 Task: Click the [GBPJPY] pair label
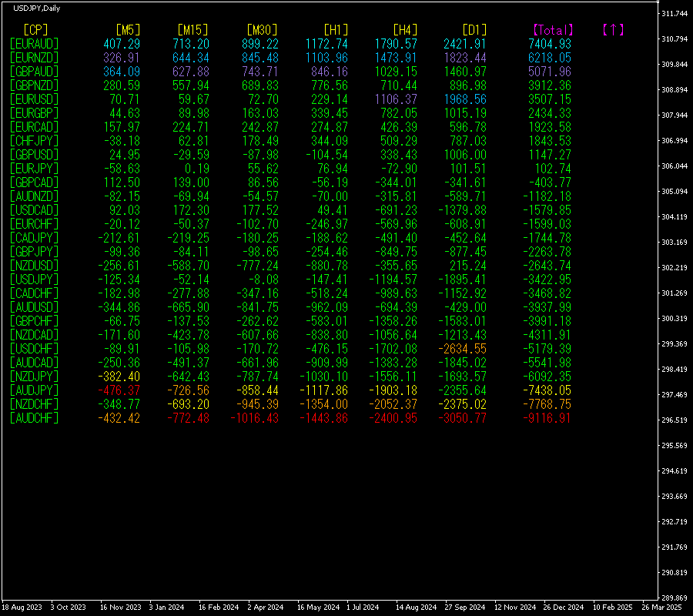(x=34, y=252)
